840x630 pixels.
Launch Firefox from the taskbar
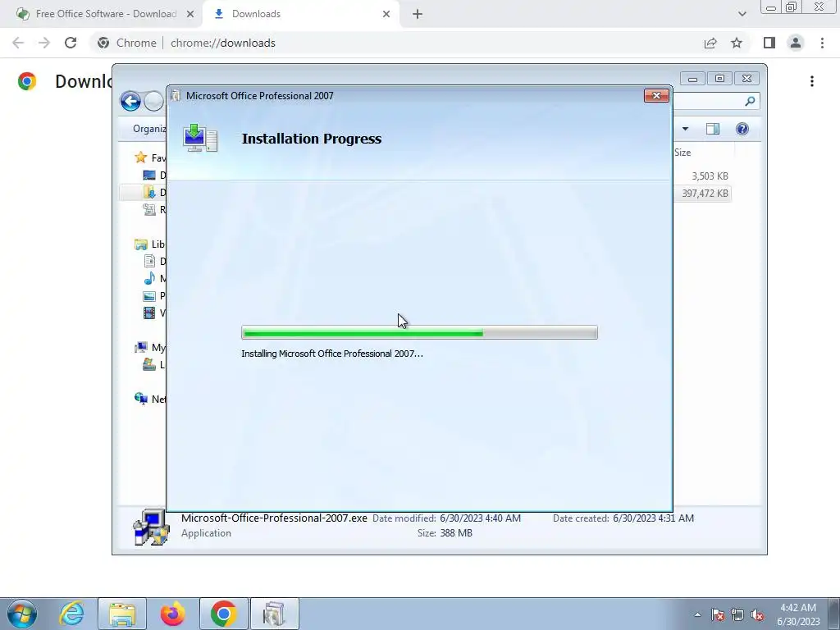pos(172,614)
